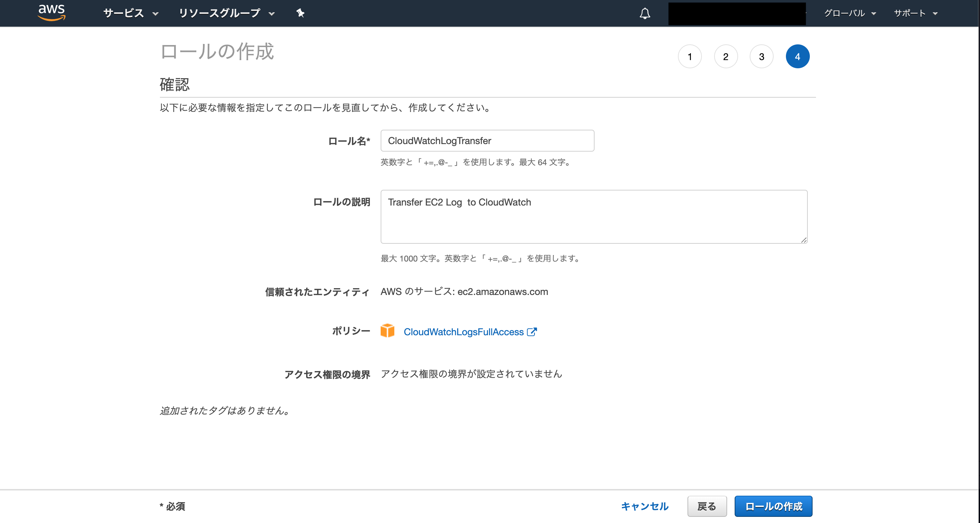Open the redacted account name menu
980x523 pixels.
tap(737, 14)
